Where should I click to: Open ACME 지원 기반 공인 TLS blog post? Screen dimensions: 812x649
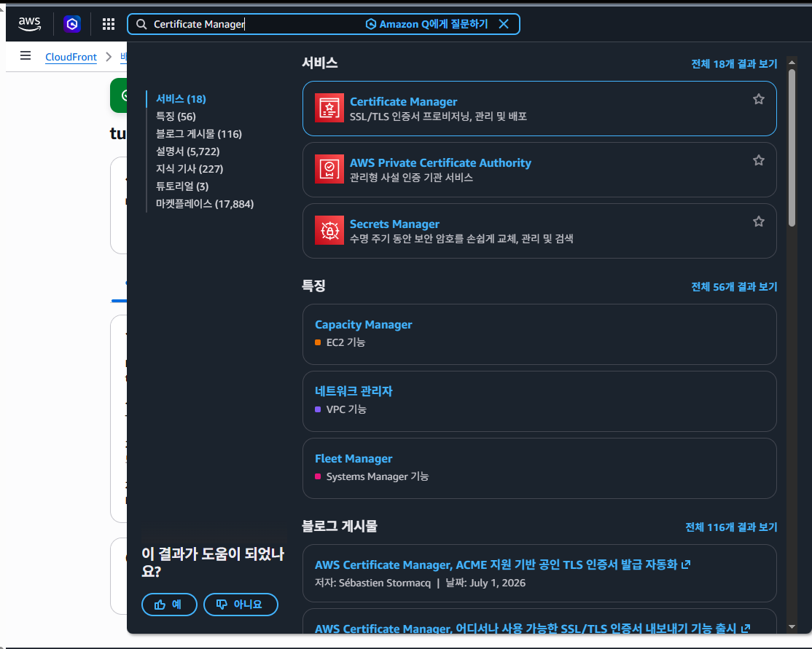496,565
